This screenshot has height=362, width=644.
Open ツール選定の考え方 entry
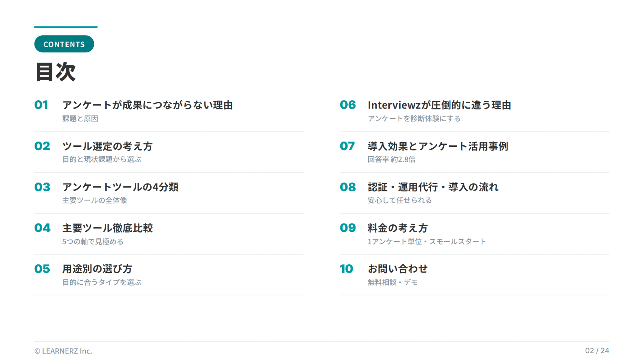(x=107, y=146)
